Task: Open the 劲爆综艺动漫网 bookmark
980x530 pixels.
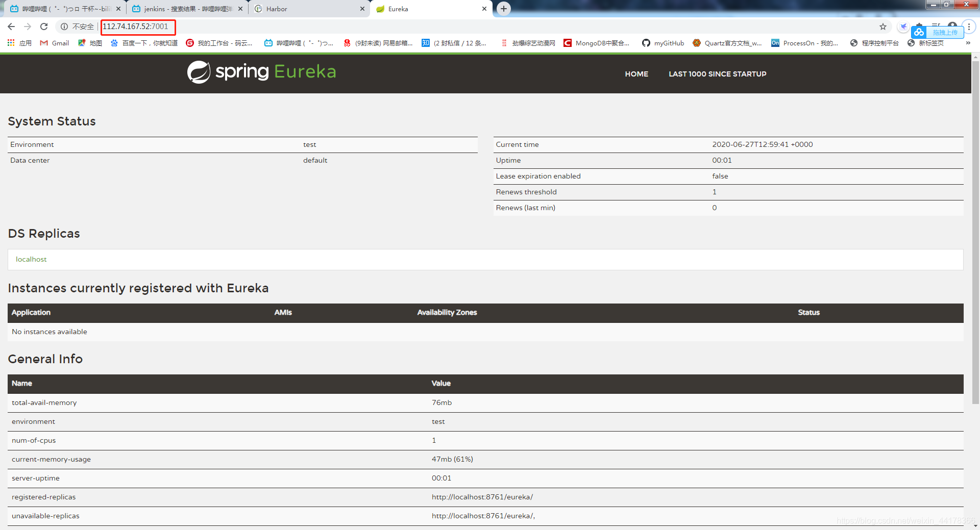Action: (x=528, y=43)
